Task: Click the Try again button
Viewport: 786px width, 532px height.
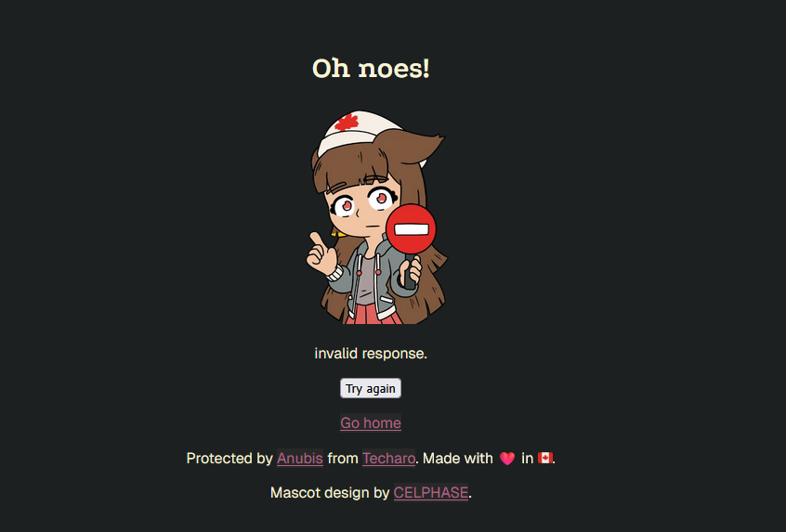Action: [x=371, y=388]
